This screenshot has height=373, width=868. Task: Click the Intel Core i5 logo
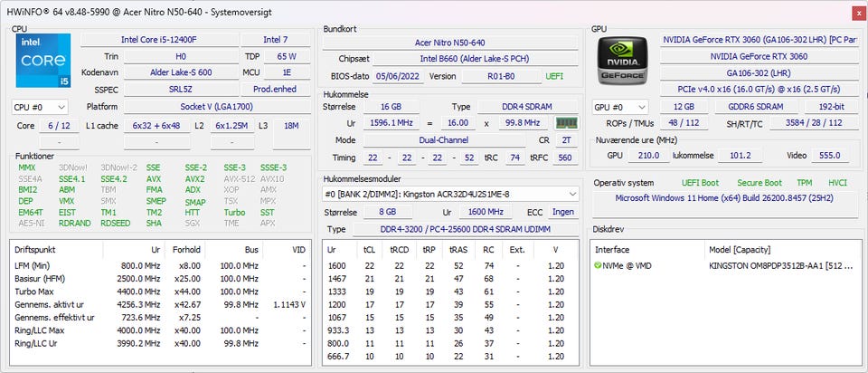point(43,60)
